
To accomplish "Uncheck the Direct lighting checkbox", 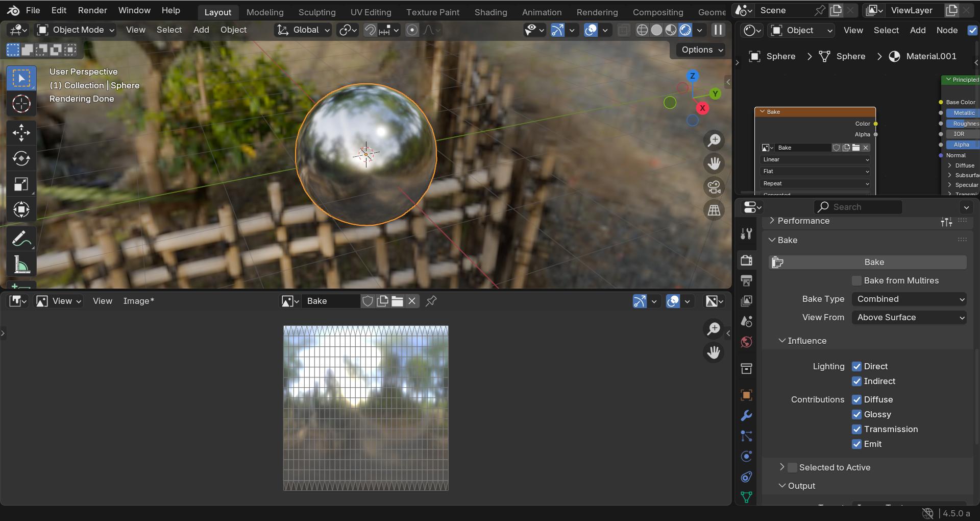I will 856,366.
